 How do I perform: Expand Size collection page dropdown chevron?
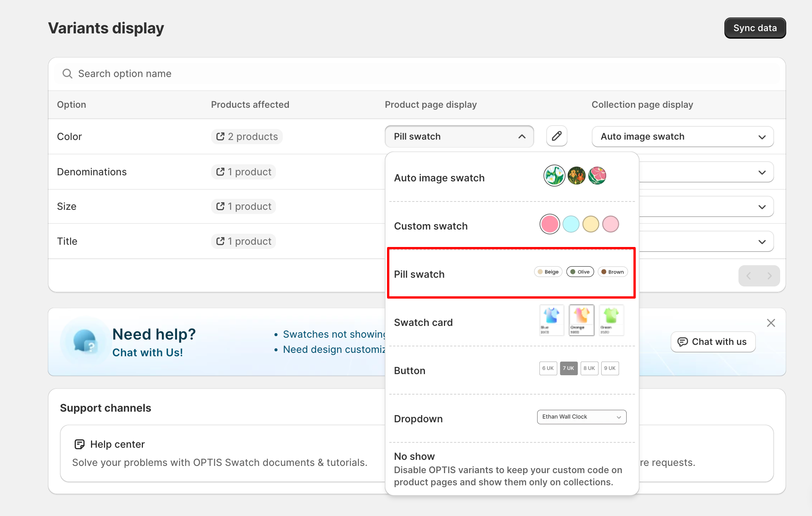click(762, 207)
